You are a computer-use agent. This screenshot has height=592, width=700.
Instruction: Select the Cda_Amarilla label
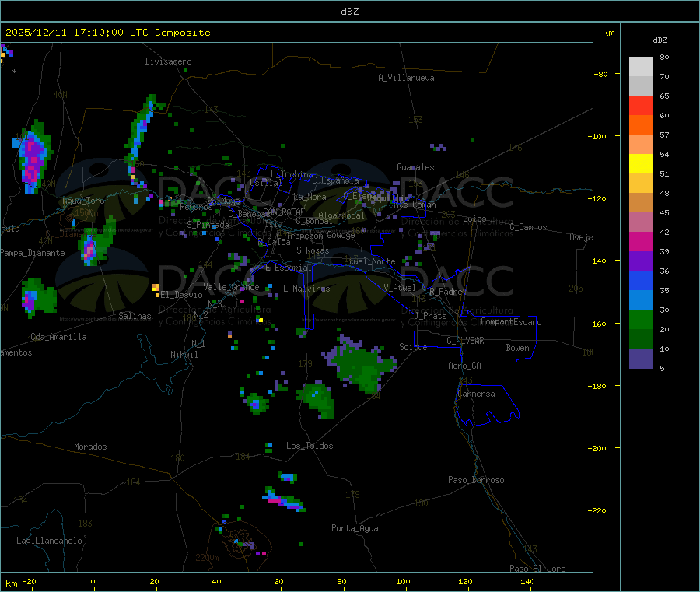(58, 337)
